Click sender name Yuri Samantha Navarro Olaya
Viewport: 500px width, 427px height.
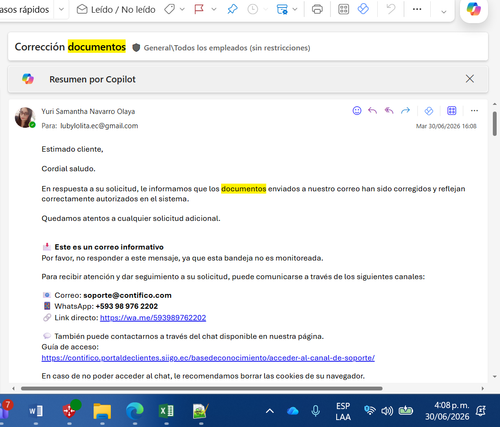[x=88, y=111]
